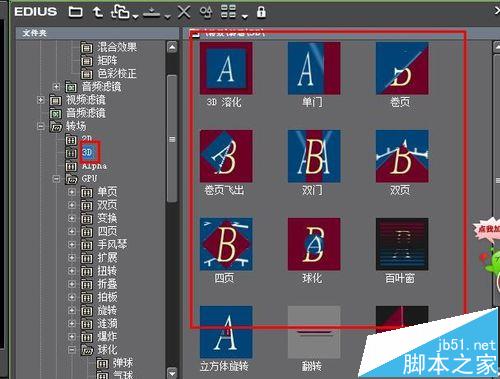500x379 pixels.
Task: Select the 旋转 folder under GPU
Action: tap(107, 310)
